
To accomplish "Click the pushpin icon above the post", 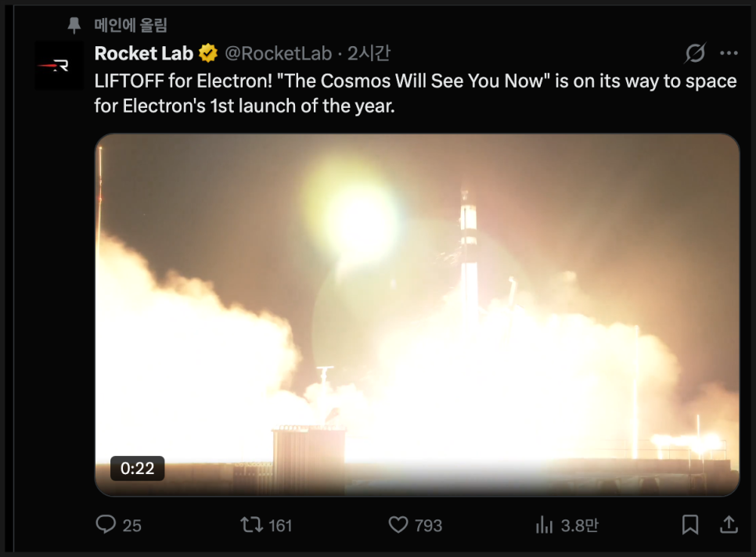I will click(x=74, y=26).
